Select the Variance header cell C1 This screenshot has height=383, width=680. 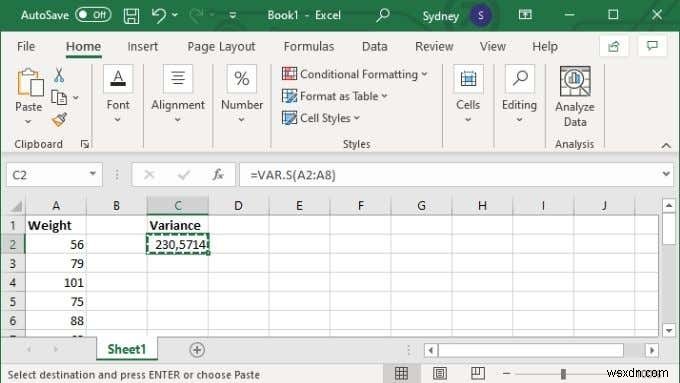click(x=178, y=225)
